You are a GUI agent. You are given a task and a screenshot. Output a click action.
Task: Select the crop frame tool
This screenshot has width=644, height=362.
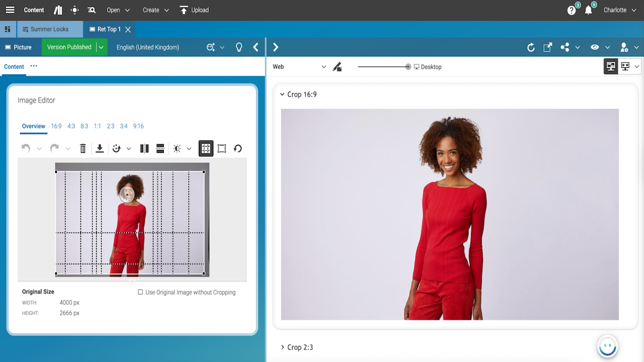pyautogui.click(x=222, y=149)
